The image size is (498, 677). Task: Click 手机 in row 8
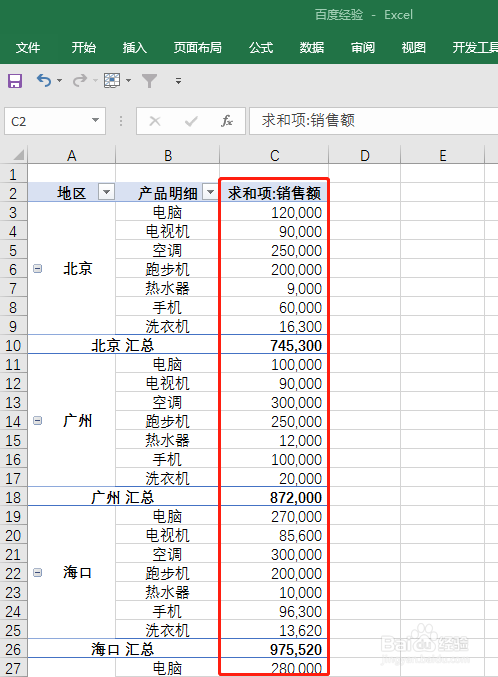point(168,307)
